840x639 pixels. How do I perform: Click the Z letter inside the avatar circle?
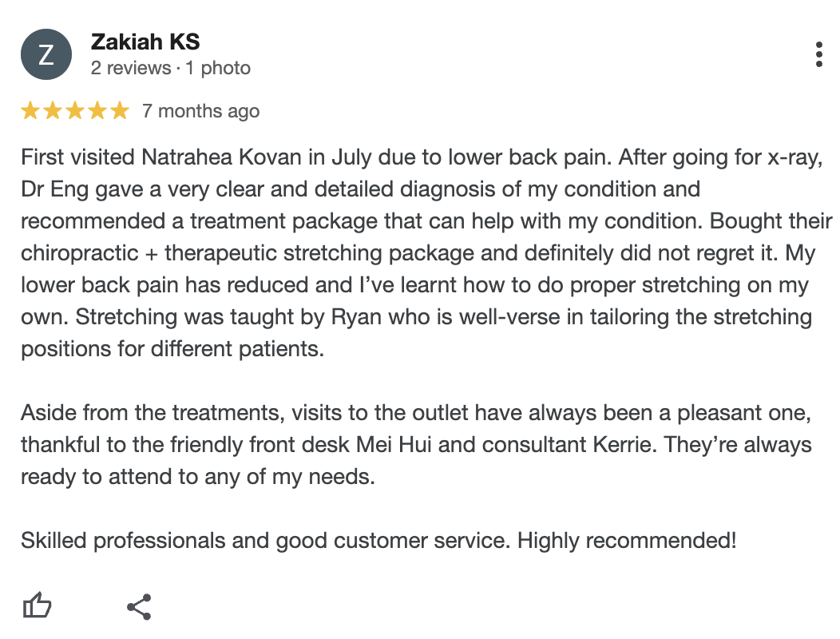click(46, 54)
